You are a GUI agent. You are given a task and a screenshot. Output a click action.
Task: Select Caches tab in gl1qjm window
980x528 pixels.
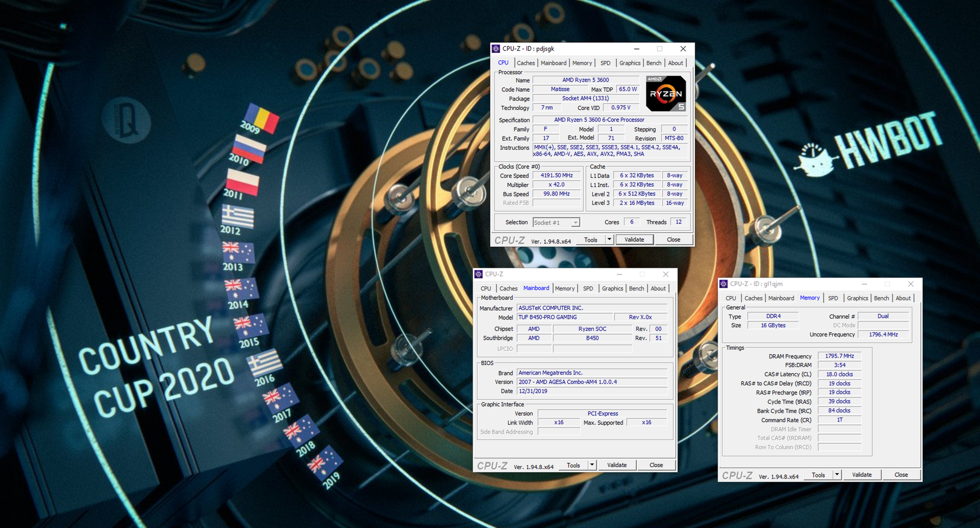tap(753, 298)
